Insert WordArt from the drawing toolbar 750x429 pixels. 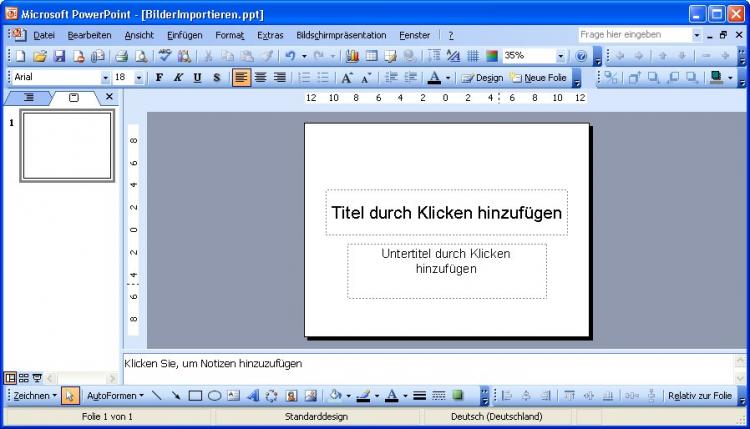click(x=252, y=396)
